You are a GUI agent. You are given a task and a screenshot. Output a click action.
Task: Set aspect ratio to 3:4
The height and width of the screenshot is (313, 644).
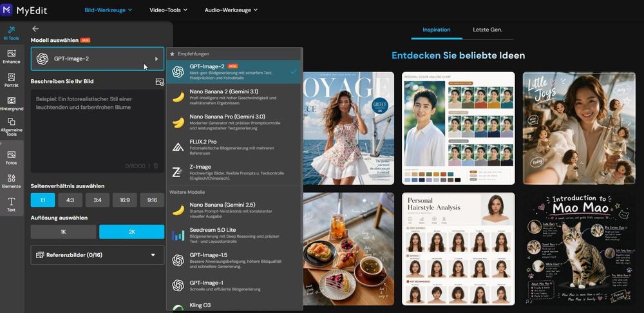[97, 200]
